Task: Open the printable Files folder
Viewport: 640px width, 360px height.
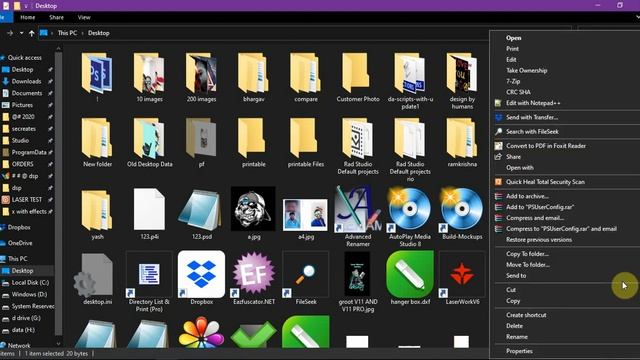Action: (306, 142)
